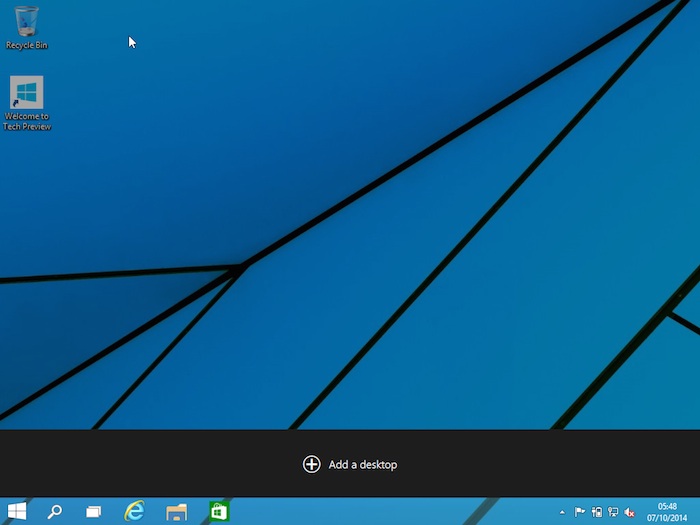Click the safely remove hardware tray icon

[x=596, y=512]
